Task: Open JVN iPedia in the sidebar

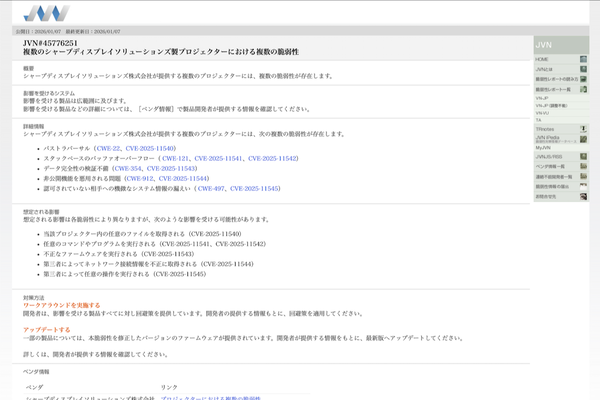Action: point(548,137)
